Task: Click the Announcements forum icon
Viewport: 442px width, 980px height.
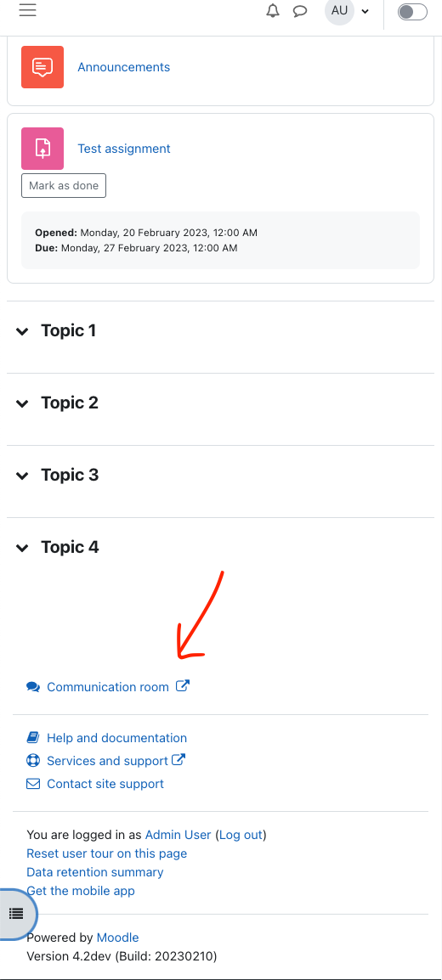Action: [42, 67]
